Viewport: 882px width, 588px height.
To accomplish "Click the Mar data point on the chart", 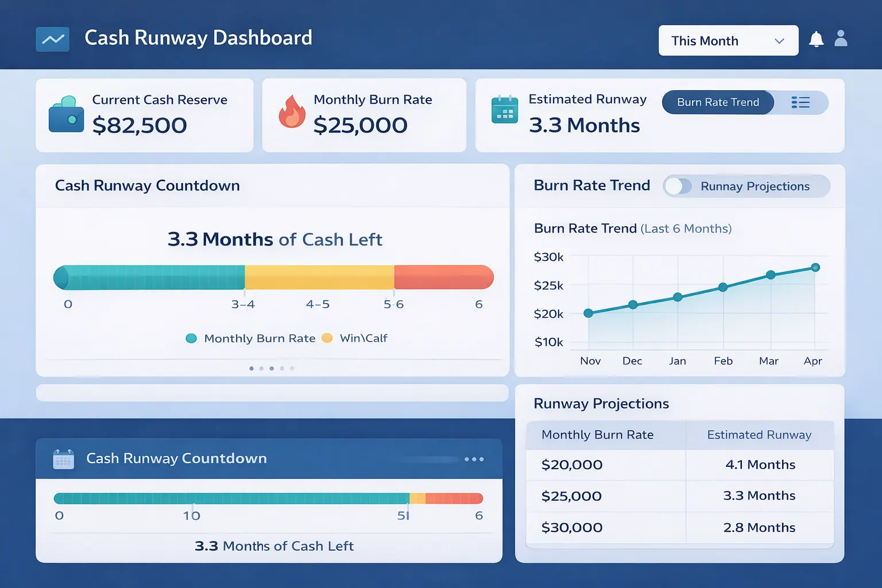I will click(x=771, y=275).
